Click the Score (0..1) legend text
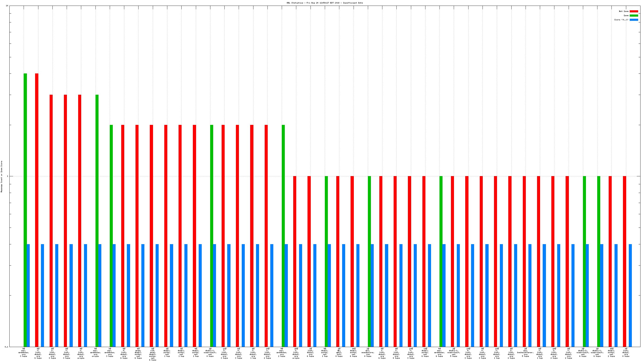 click(621, 20)
